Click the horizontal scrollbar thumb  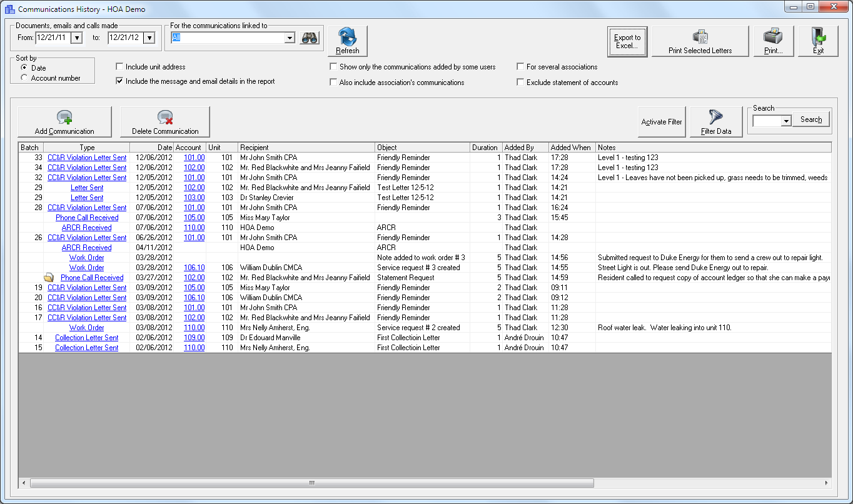(x=311, y=483)
